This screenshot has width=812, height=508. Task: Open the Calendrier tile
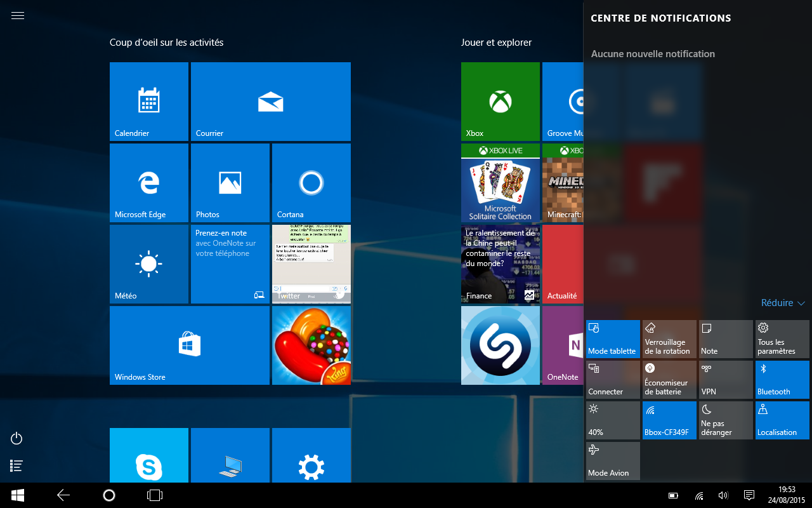[x=149, y=102]
